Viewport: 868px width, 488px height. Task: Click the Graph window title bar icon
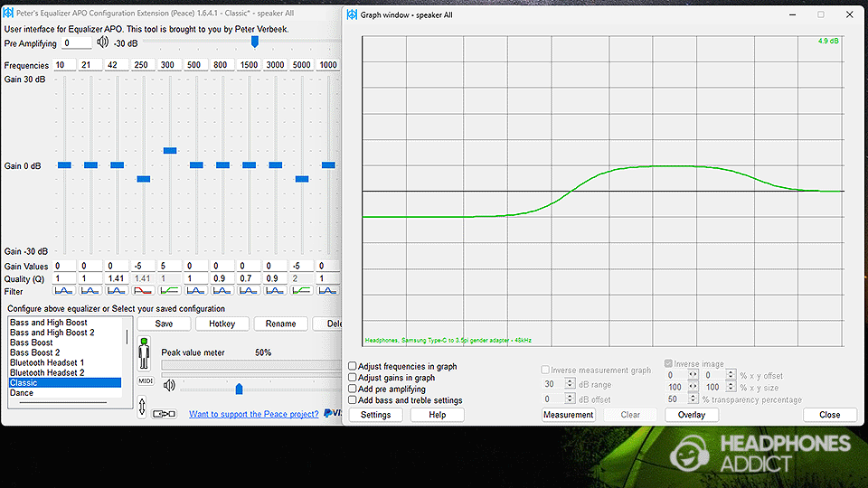[x=352, y=15]
